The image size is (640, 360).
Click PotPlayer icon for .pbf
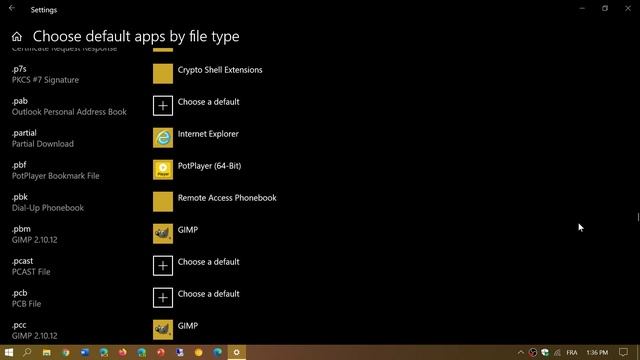pos(163,170)
